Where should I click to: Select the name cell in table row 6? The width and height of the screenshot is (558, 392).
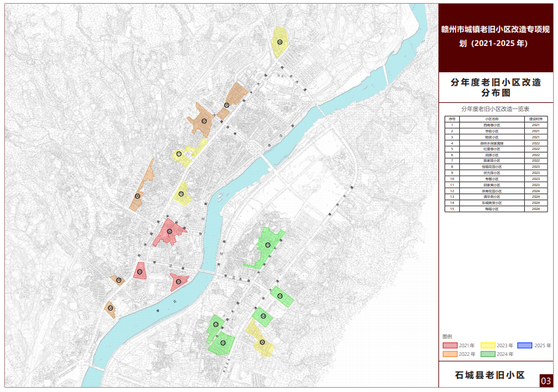492,155
